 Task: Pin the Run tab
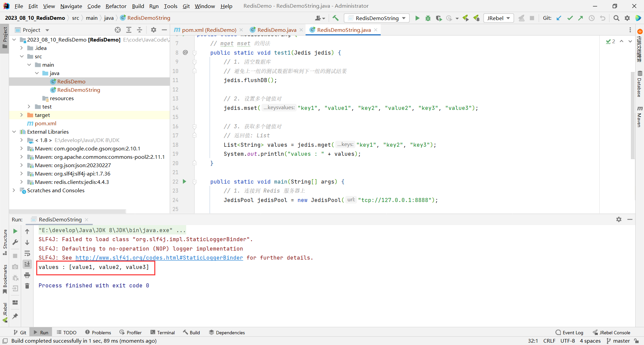click(x=15, y=316)
